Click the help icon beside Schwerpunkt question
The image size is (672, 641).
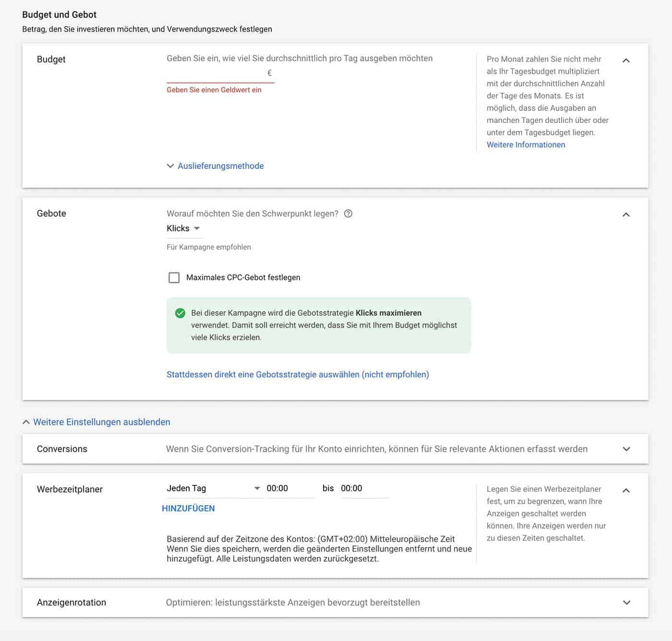click(348, 214)
